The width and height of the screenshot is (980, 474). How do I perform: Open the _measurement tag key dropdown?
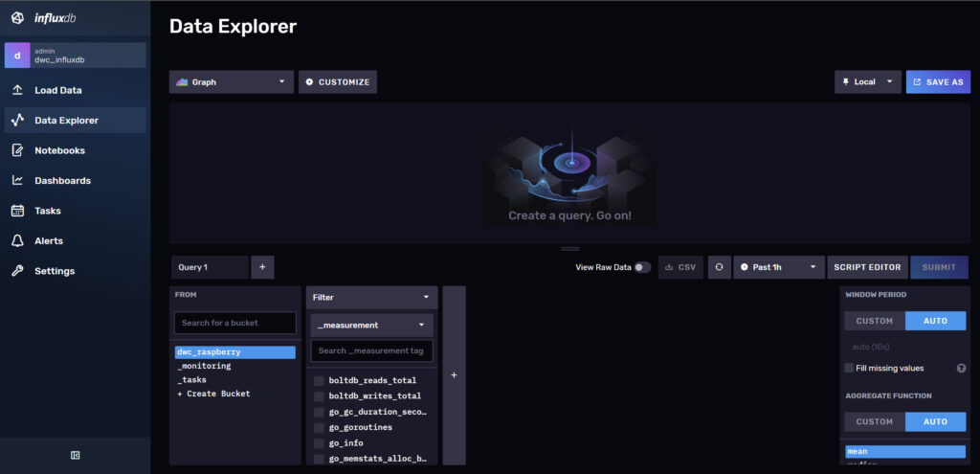tap(372, 326)
